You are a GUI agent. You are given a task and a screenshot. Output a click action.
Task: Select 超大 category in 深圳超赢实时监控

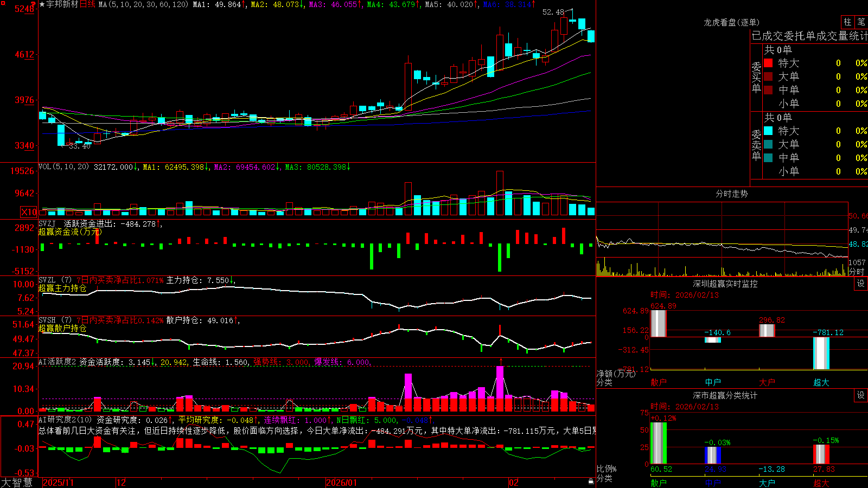tap(821, 382)
